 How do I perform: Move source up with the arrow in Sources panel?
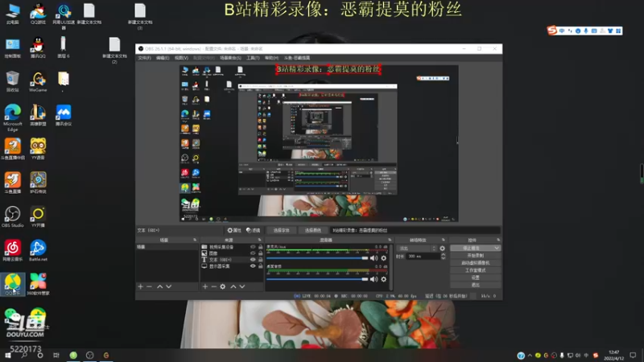tap(233, 286)
